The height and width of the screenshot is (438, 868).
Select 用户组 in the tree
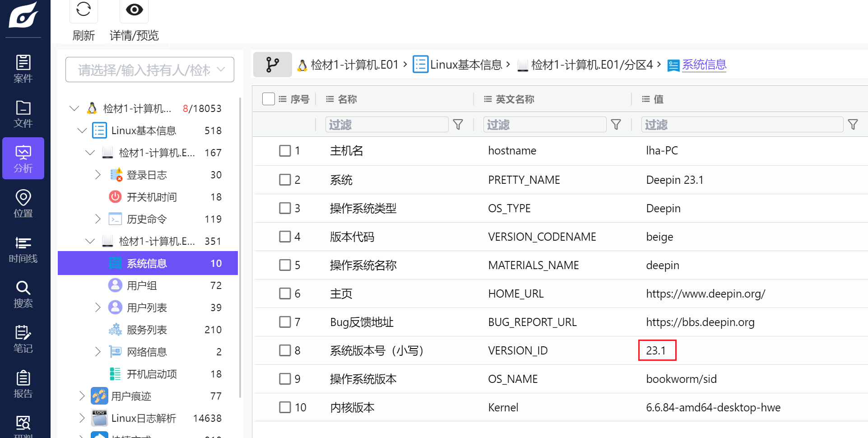point(142,285)
